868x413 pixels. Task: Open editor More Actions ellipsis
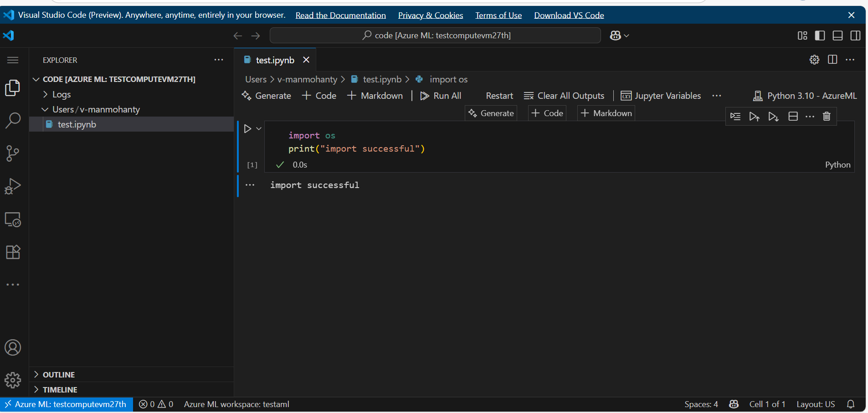[850, 60]
